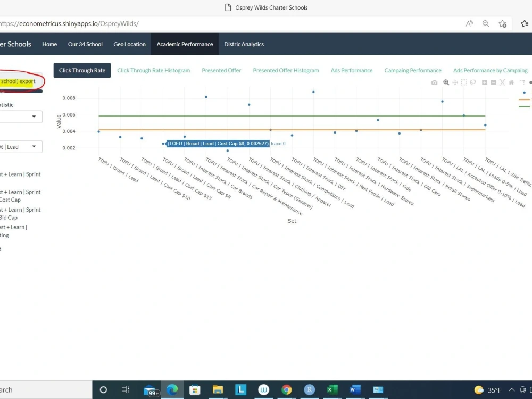Open Word on taskbar
The image size is (532, 399).
pyautogui.click(x=355, y=390)
